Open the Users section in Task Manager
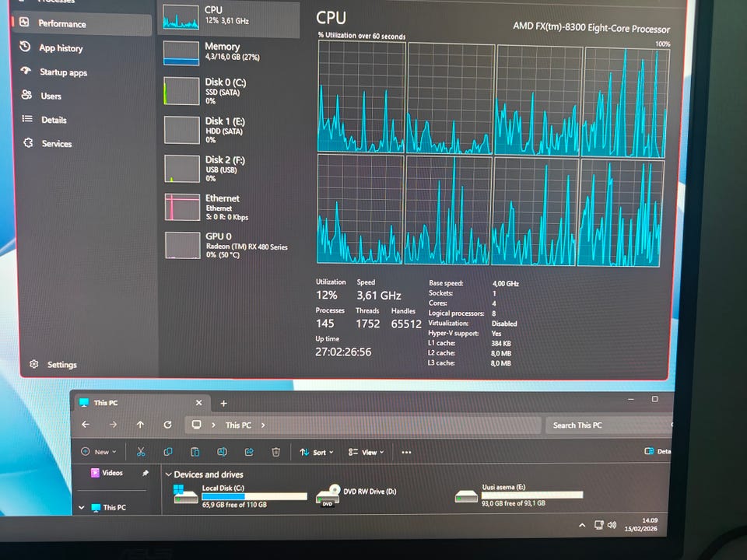The height and width of the screenshot is (560, 747). [51, 96]
